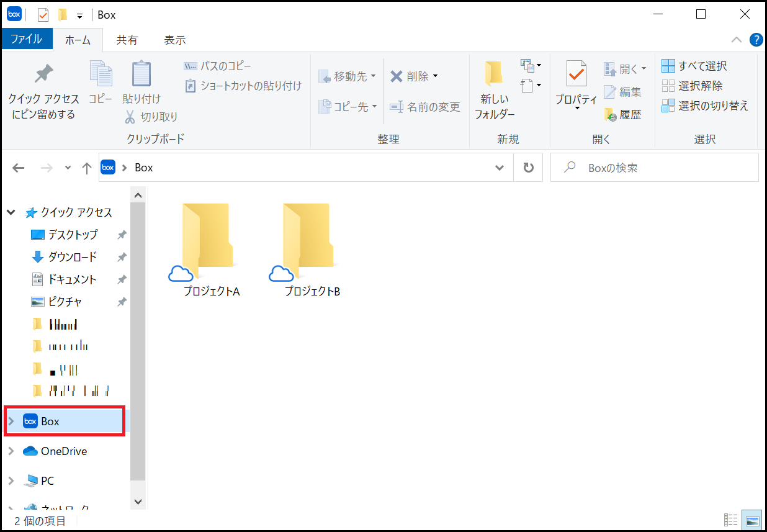
Task: Switch to the 表示 ribbon tab
Action: 175,40
